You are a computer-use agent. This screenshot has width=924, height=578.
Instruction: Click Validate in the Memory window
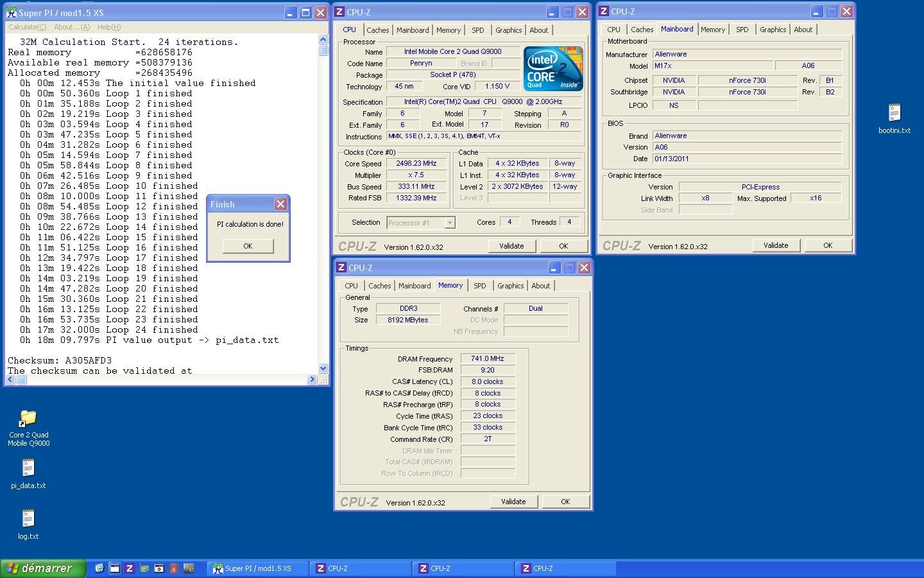pos(513,502)
